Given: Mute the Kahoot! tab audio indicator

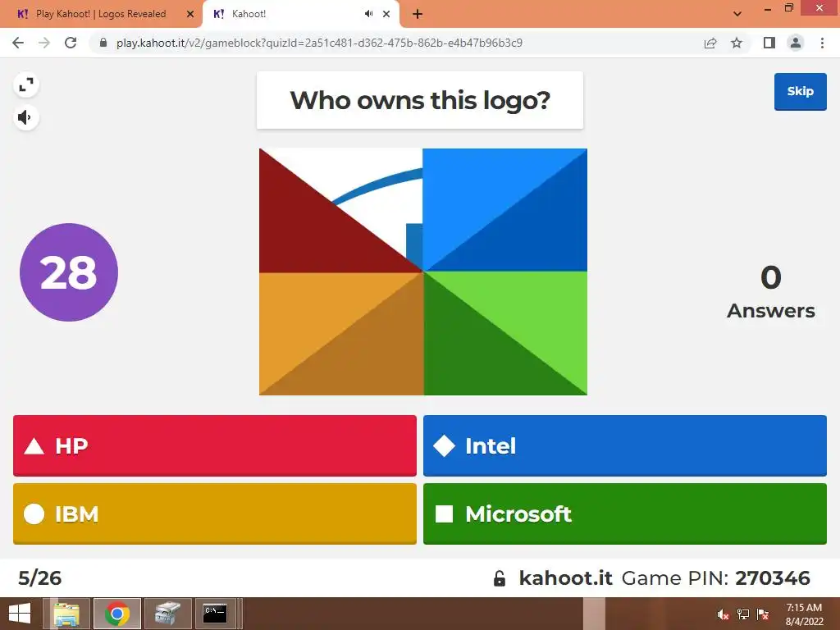Looking at the screenshot, I should point(368,14).
